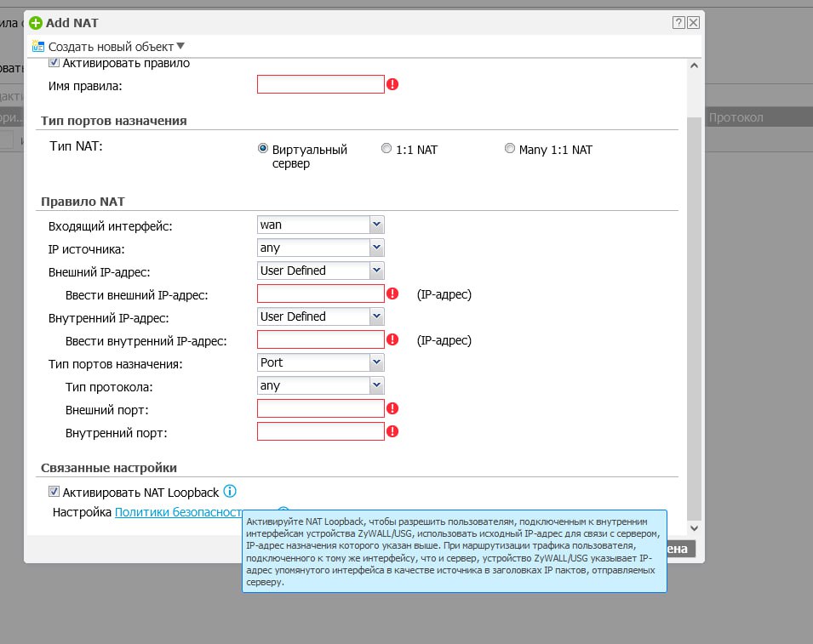The height and width of the screenshot is (644, 813).
Task: Open the help question mark icon
Action: (x=678, y=22)
